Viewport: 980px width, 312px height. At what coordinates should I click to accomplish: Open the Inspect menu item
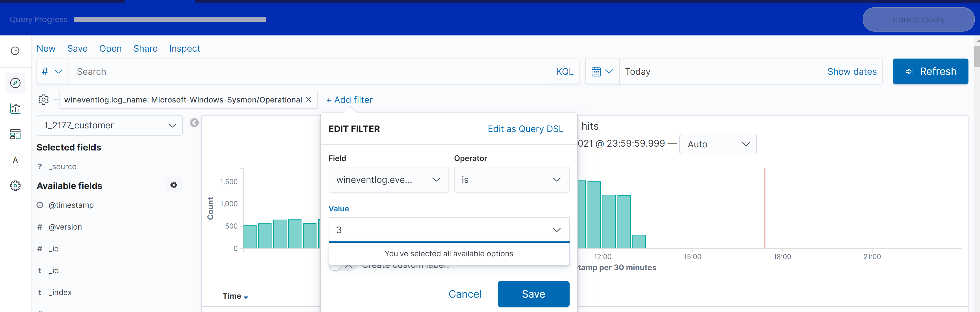tap(184, 48)
